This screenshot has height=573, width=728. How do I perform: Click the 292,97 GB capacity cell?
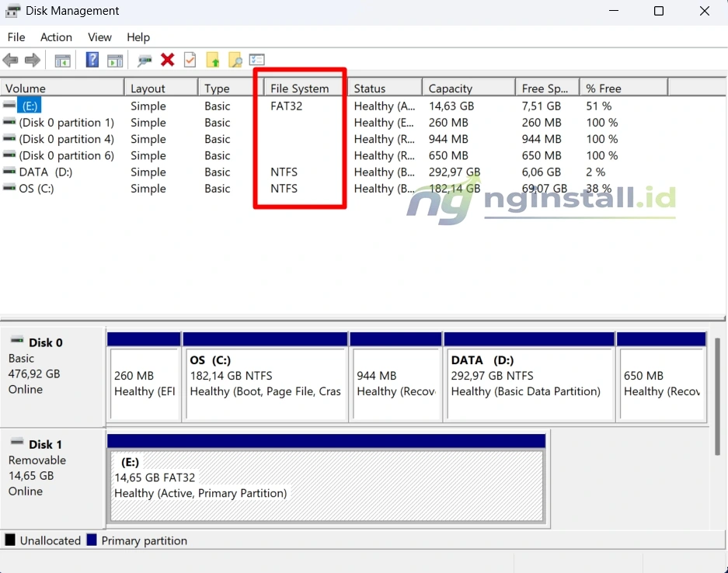click(x=455, y=172)
